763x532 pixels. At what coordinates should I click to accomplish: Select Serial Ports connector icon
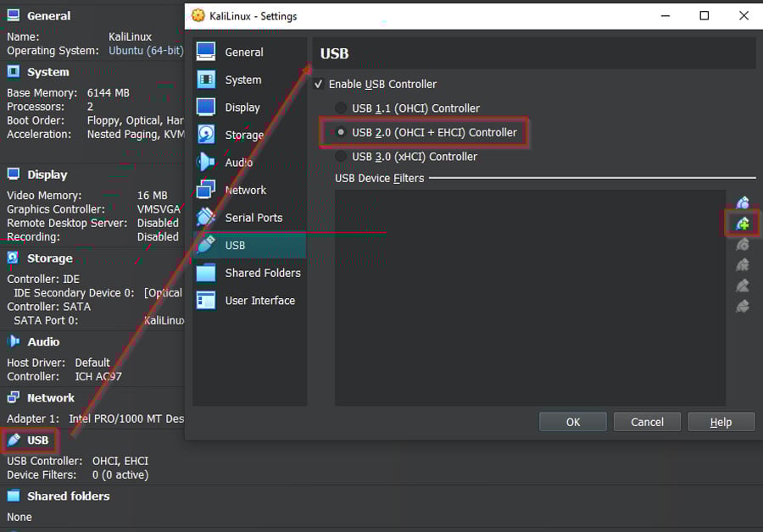(206, 218)
